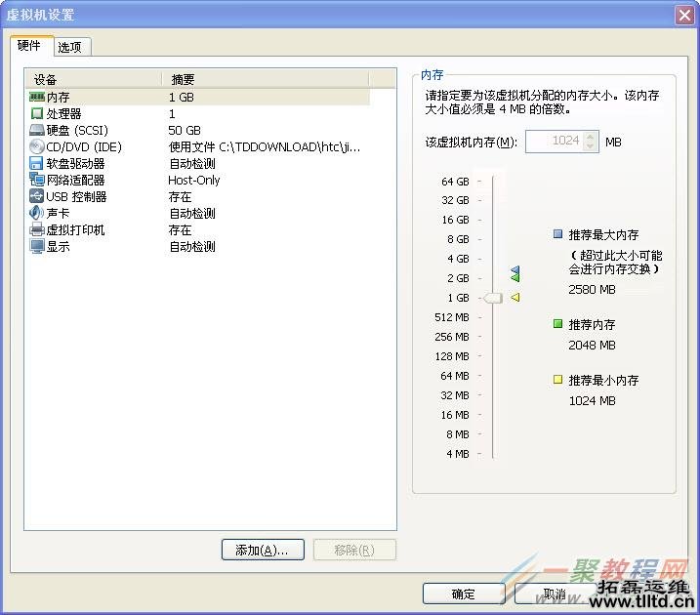The width and height of the screenshot is (700, 615).
Task: Click the 8 GB slider scale label
Action: (459, 239)
